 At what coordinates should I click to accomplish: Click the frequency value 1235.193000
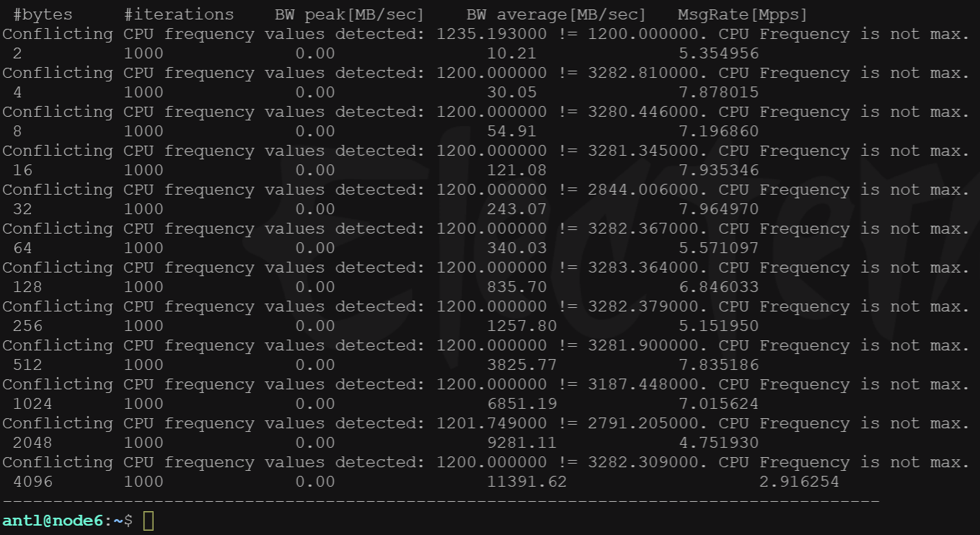[491, 34]
